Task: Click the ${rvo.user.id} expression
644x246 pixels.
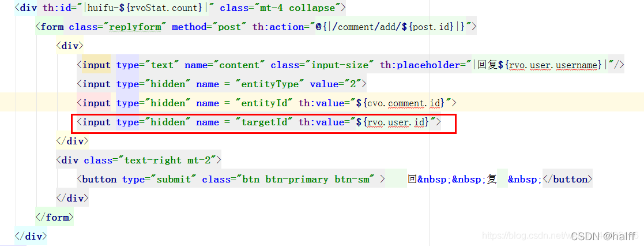Action: 393,122
